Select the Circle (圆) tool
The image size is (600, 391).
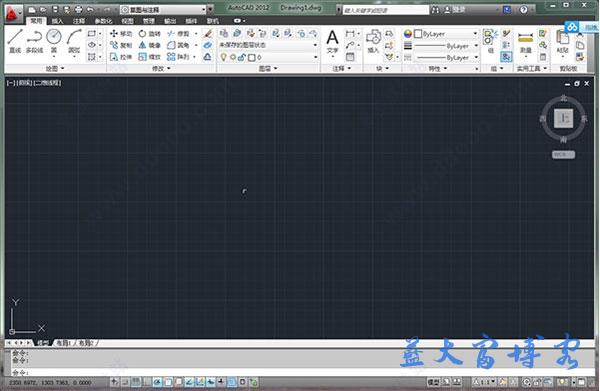click(54, 41)
